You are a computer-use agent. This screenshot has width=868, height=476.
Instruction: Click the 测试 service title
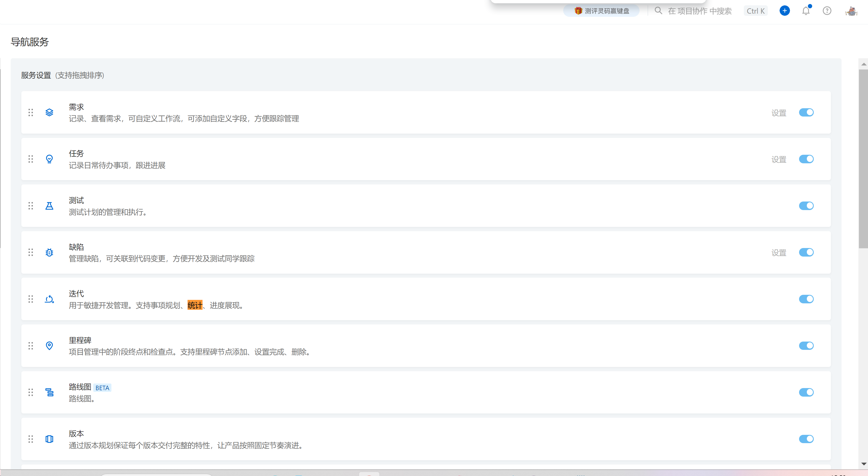pos(76,200)
